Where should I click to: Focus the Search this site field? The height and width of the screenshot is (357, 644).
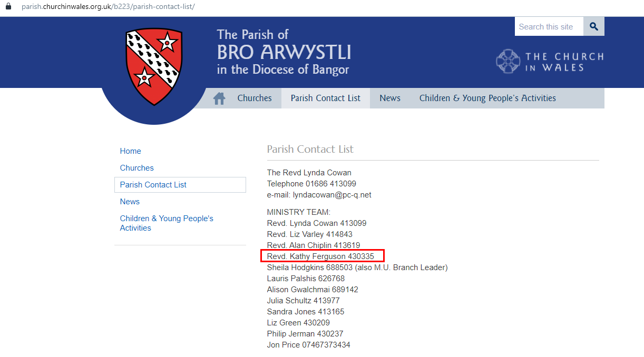point(549,26)
